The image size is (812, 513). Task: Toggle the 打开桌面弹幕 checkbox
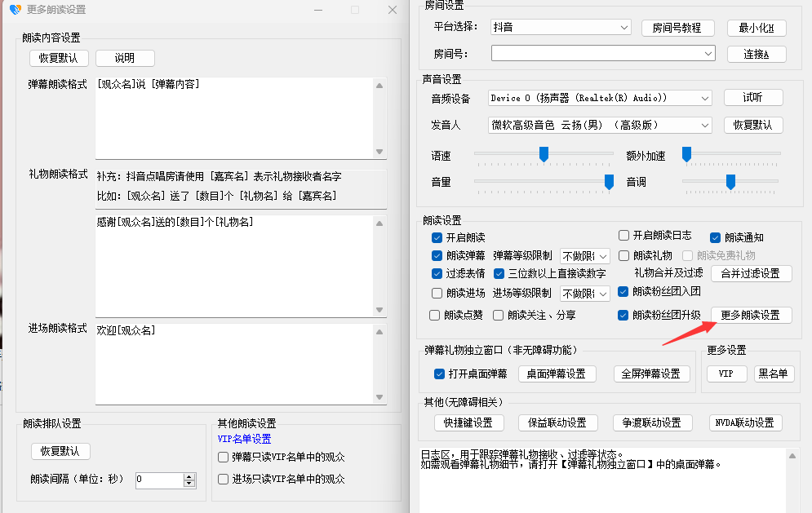439,374
